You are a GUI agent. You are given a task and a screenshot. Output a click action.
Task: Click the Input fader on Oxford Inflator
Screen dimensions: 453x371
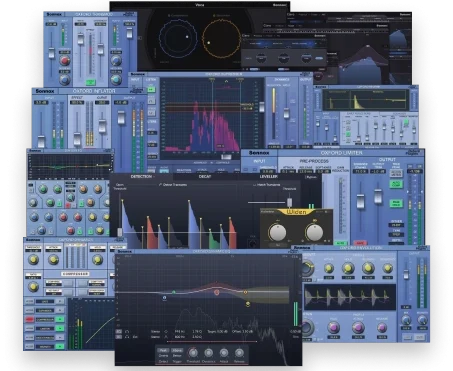coord(41,141)
